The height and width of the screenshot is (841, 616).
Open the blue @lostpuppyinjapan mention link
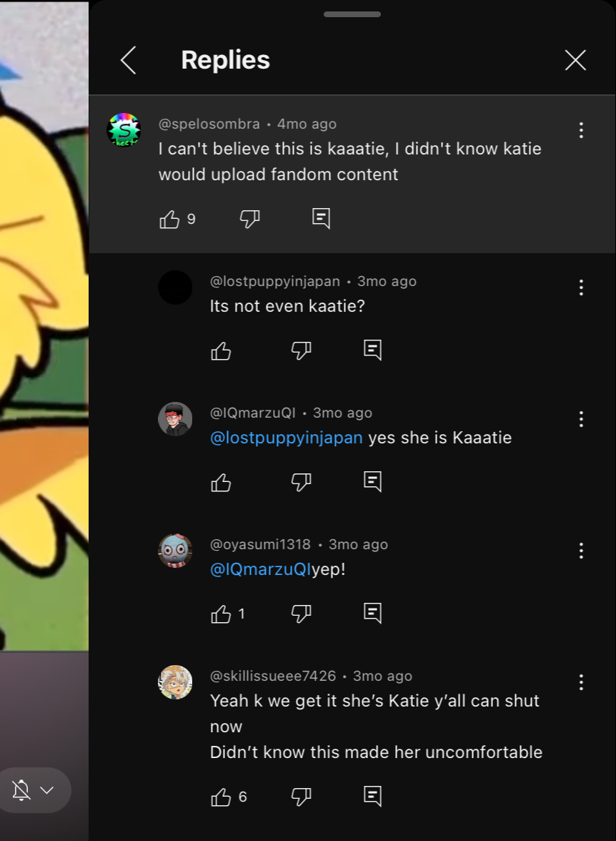point(287,438)
